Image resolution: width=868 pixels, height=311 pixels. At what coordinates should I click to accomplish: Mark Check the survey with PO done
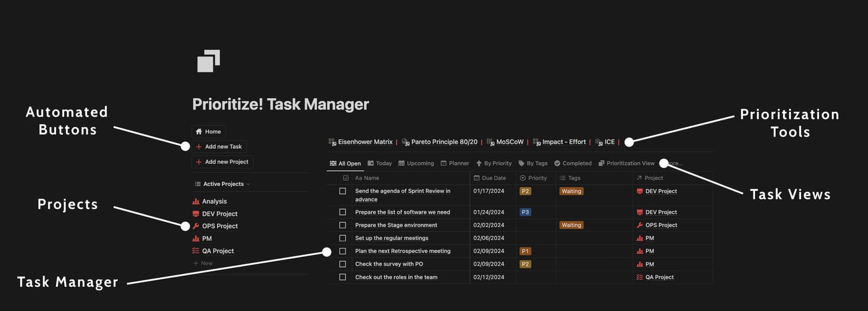342,264
